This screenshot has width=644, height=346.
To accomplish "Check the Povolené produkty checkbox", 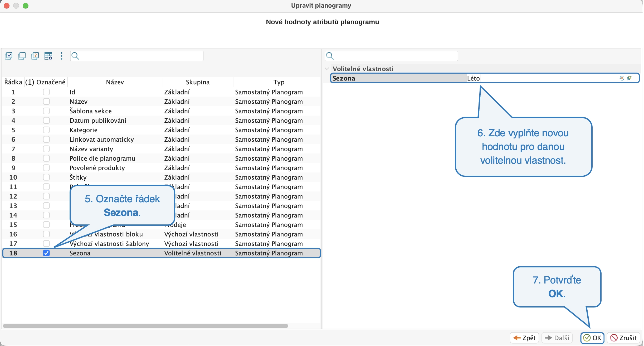I will pos(46,168).
